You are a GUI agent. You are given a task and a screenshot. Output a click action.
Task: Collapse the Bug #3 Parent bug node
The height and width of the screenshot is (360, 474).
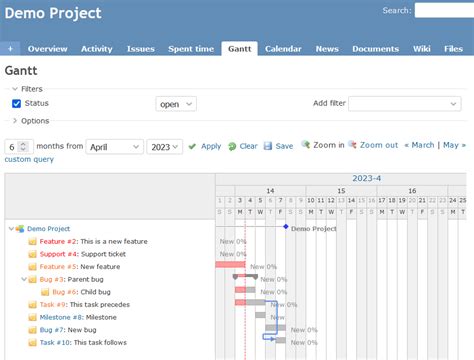coord(24,279)
